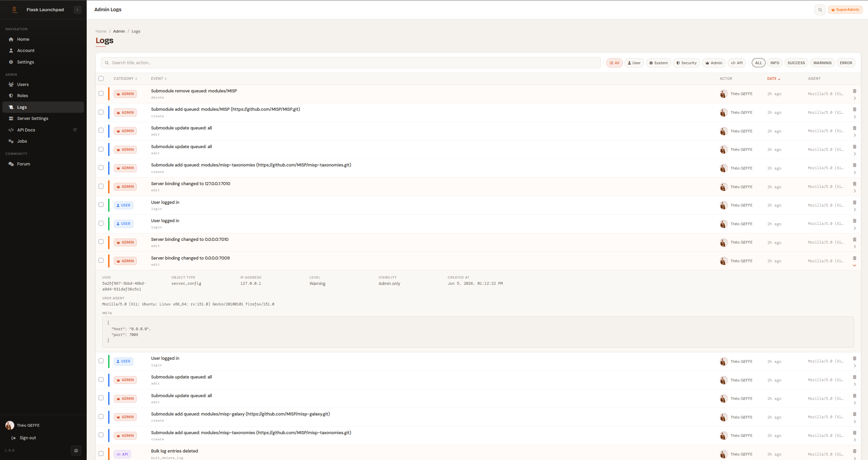Filter logs by User category

tap(634, 63)
